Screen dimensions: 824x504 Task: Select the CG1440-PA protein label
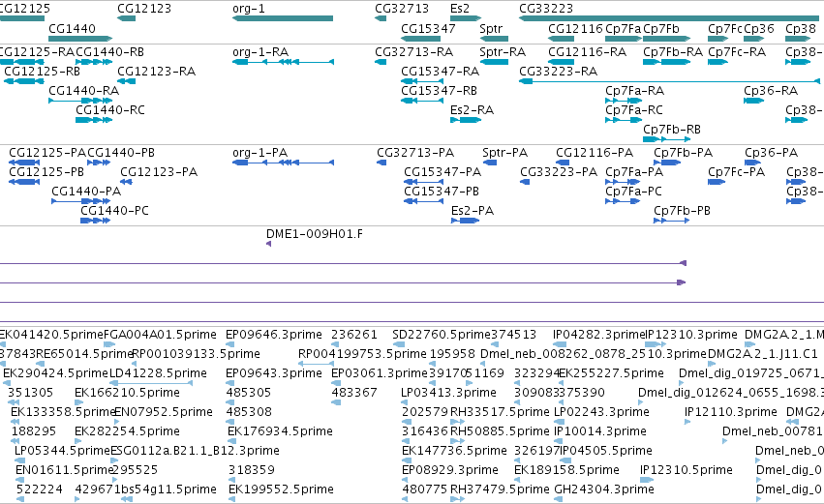click(86, 192)
